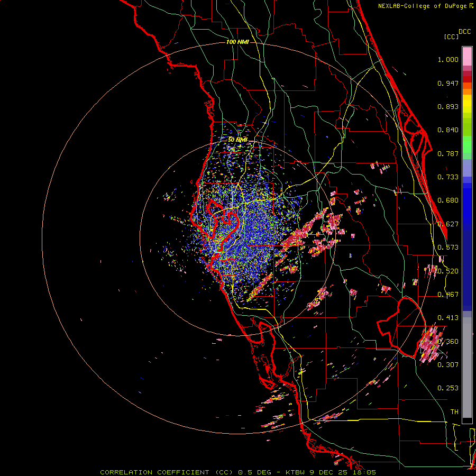Pick the gray segment near 0.307
476x476 pixels.
(x=467, y=368)
